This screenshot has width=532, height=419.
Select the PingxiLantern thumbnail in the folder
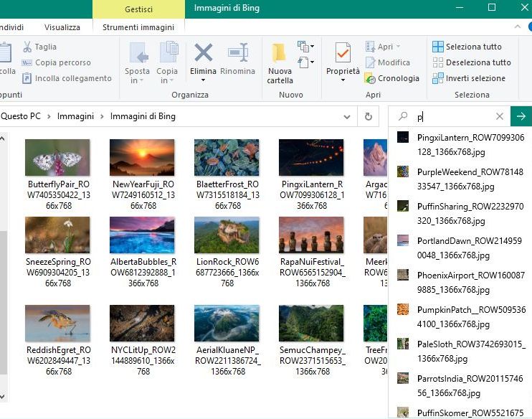(x=311, y=158)
